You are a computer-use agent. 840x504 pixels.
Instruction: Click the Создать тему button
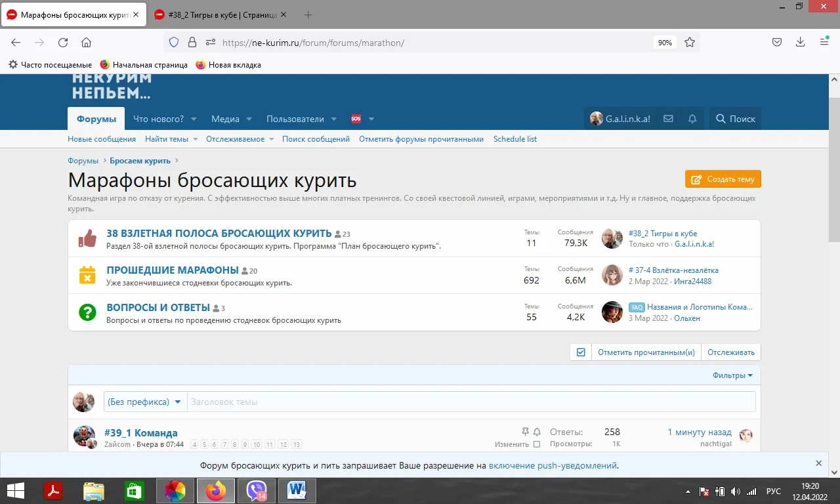pos(723,178)
